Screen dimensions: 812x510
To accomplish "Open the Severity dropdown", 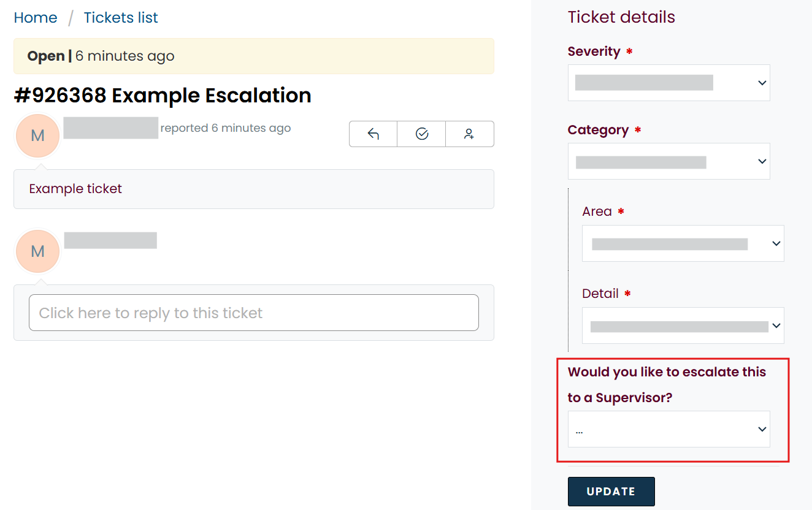I will pyautogui.click(x=668, y=83).
